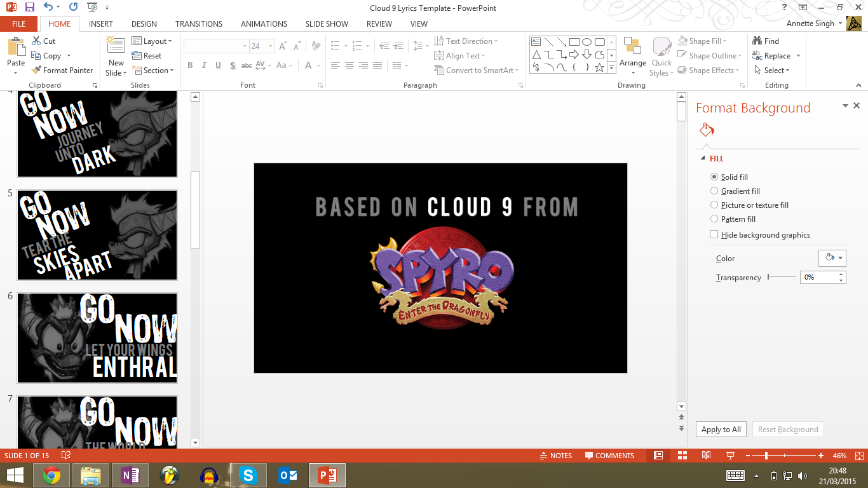Screen dimensions: 868x488
Task: Click Convert to SmartArt button
Action: pos(477,70)
